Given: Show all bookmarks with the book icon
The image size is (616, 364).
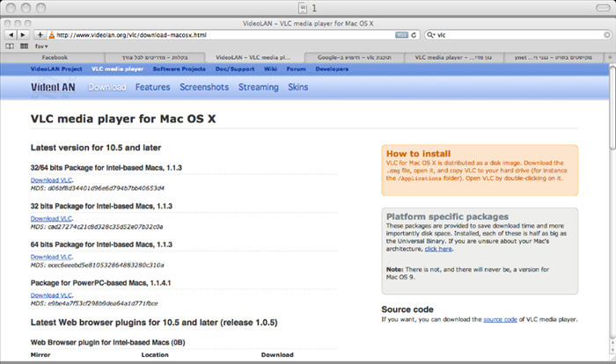Looking at the screenshot, I should 10,47.
